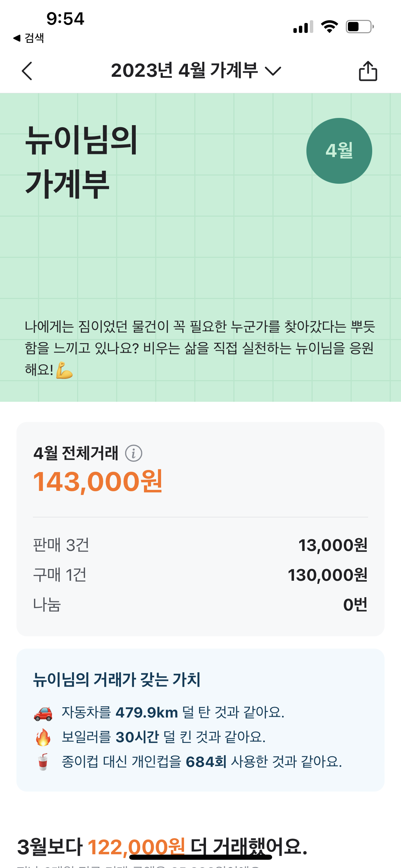Image resolution: width=401 pixels, height=868 pixels.
Task: Tap the battery icon in status bar
Action: 360,27
